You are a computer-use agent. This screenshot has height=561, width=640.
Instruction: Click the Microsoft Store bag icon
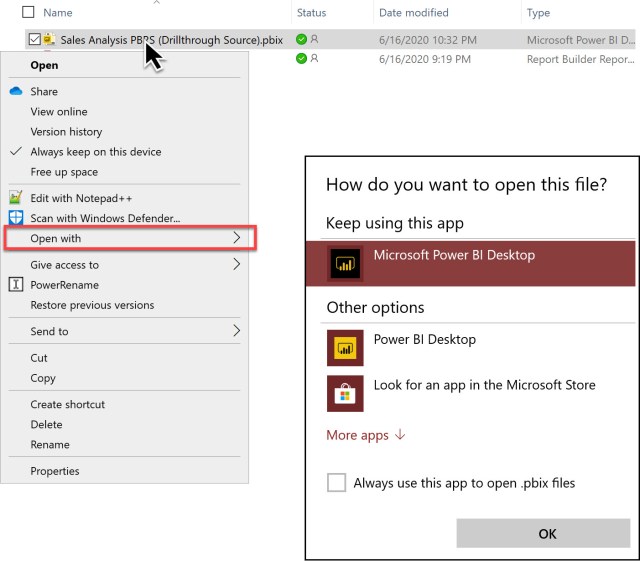point(345,394)
